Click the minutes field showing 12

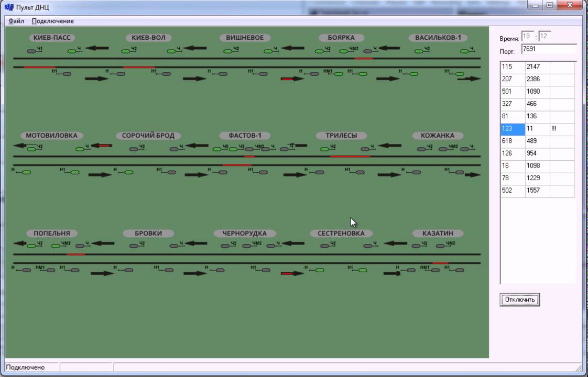[545, 36]
